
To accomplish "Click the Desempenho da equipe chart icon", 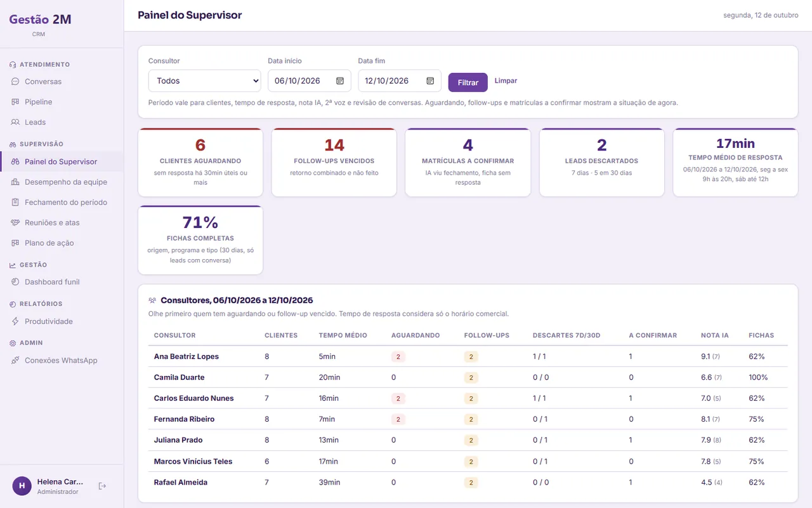I will click(x=15, y=182).
